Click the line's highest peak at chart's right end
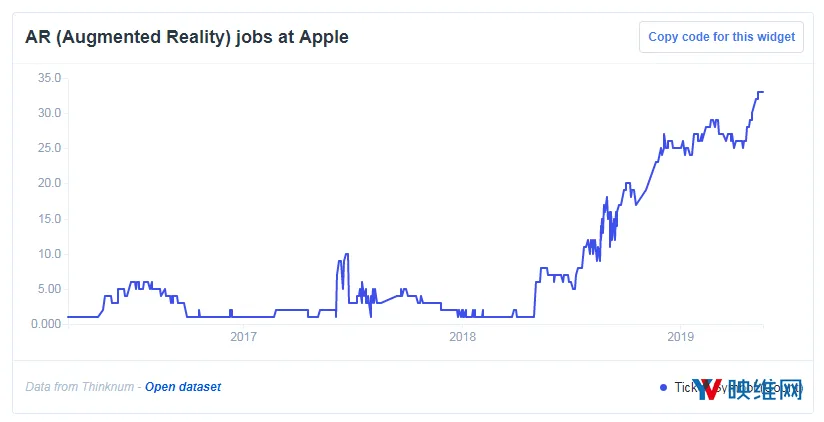This screenshot has height=422, width=824. point(760,92)
